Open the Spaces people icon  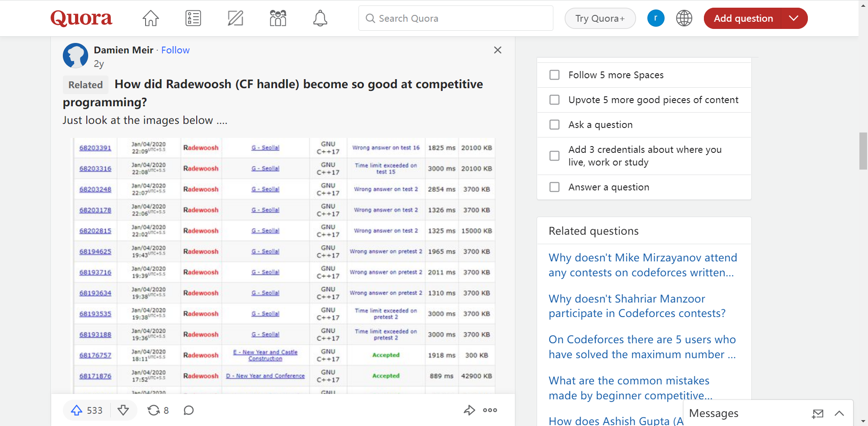click(x=278, y=18)
